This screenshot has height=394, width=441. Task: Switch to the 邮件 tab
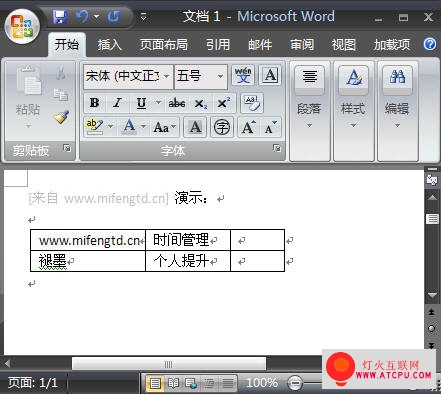260,44
